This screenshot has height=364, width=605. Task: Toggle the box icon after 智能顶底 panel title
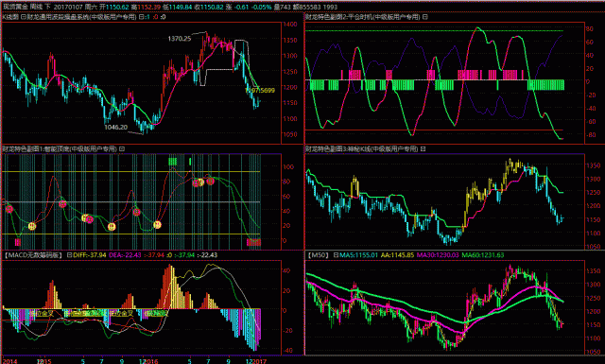tap(122, 148)
